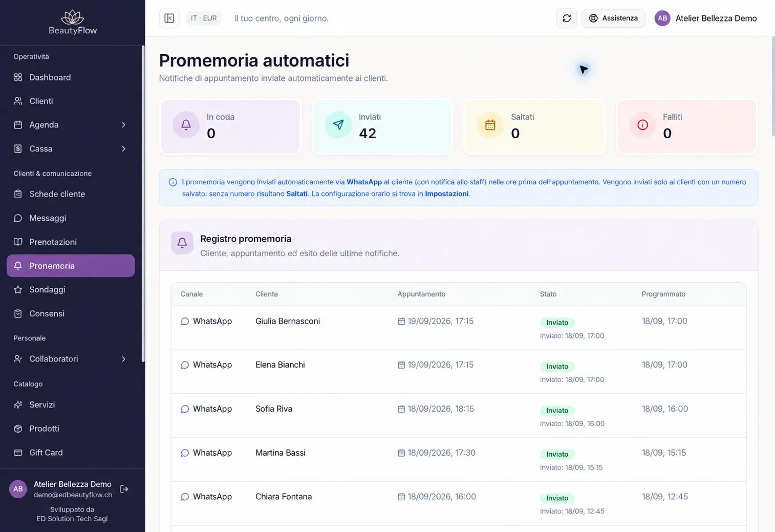Screen dimensions: 775x532
Task: Open the Dashboard page
Action: [71, 77]
